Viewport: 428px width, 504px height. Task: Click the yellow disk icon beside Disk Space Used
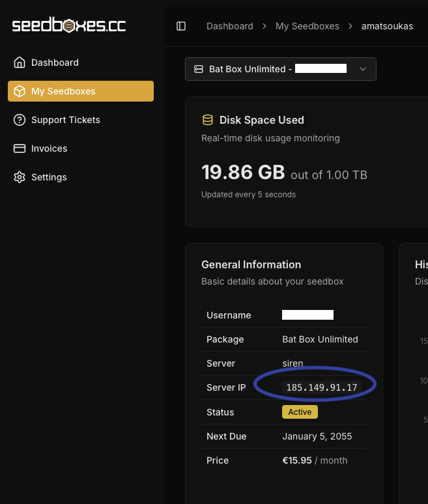(x=208, y=120)
